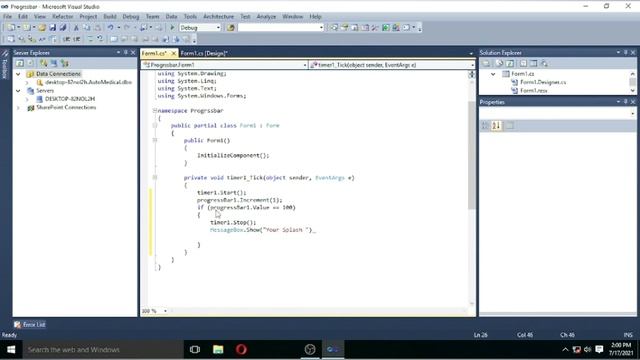Viewport: 640px width, 360px height.
Task: Expand the SharePoint Connections node
Action: coord(18,108)
